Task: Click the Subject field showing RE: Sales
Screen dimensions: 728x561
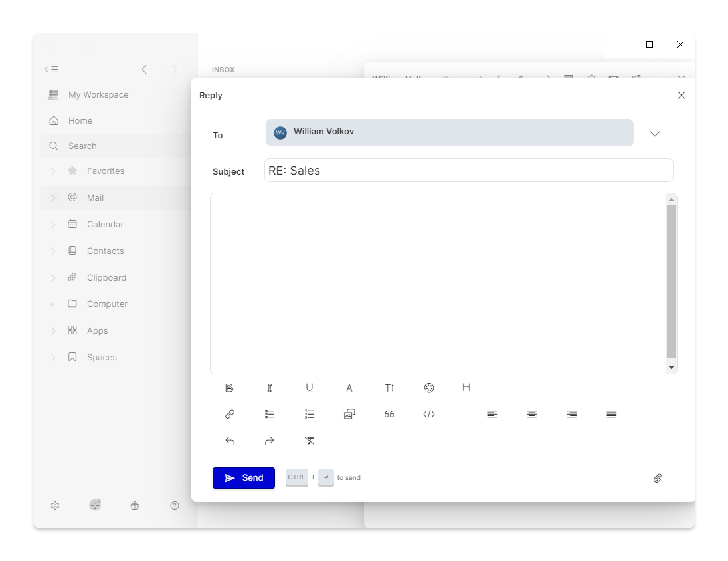Action: pyautogui.click(x=468, y=171)
